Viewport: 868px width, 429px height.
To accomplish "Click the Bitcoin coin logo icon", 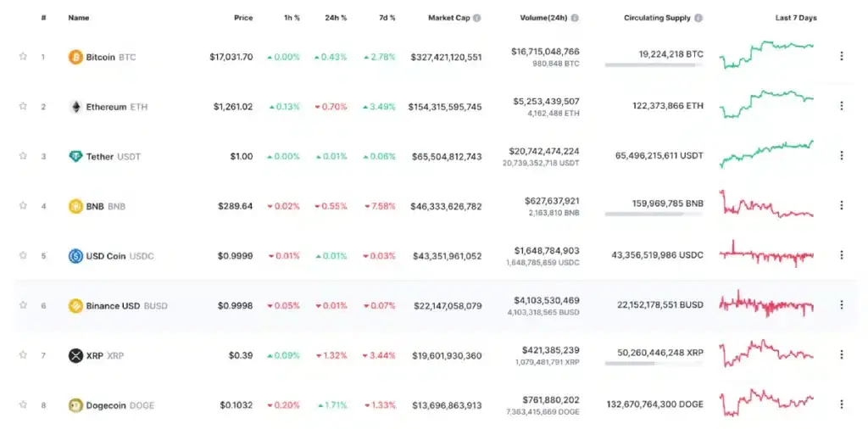I will point(75,57).
